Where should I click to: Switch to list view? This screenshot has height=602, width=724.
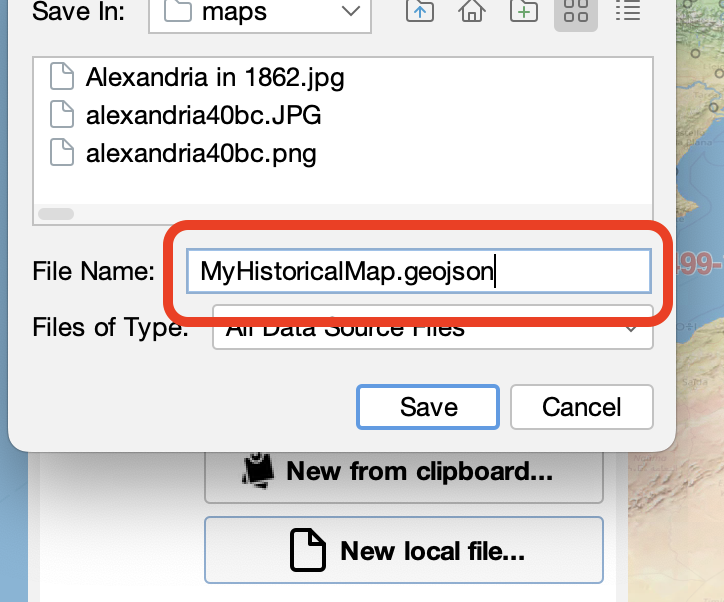click(628, 12)
